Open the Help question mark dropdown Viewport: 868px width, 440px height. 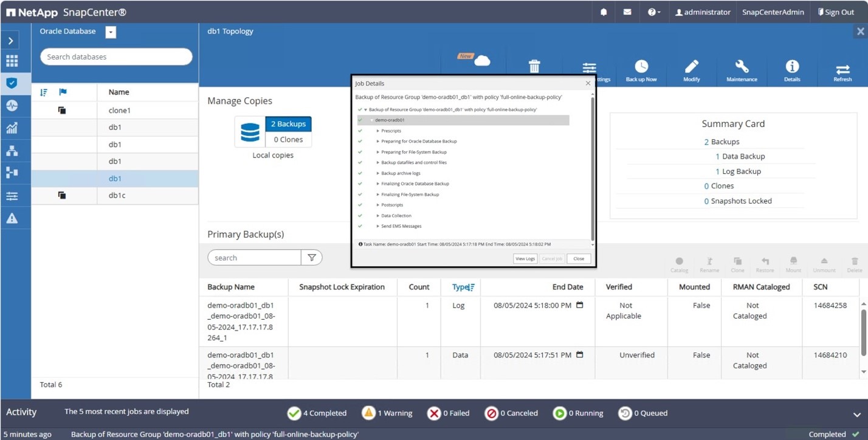point(654,12)
